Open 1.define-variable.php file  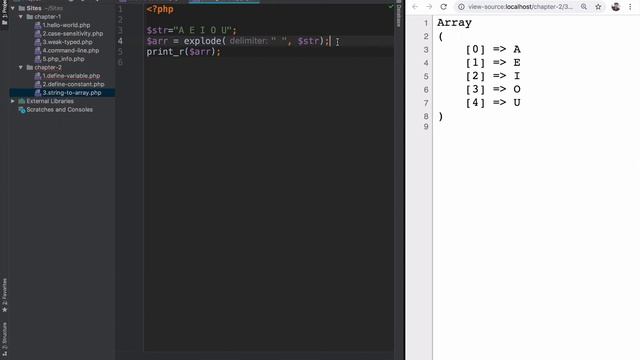coord(71,76)
